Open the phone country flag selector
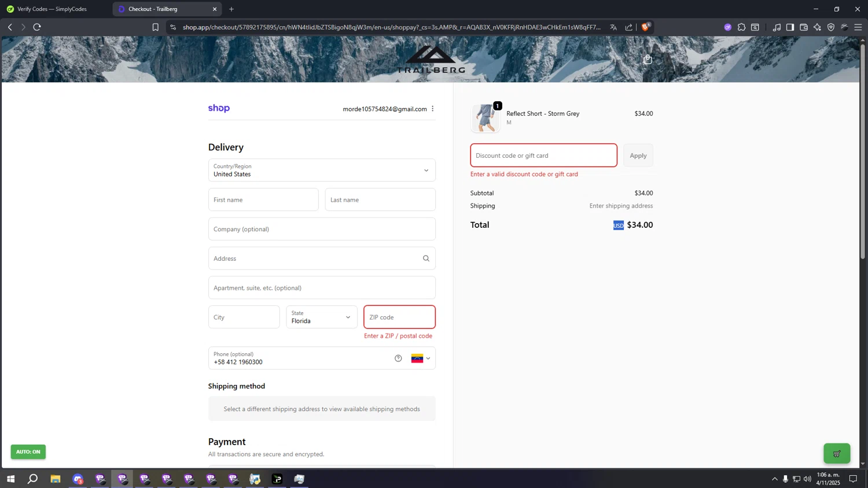Viewport: 868px width, 488px height. (421, 358)
